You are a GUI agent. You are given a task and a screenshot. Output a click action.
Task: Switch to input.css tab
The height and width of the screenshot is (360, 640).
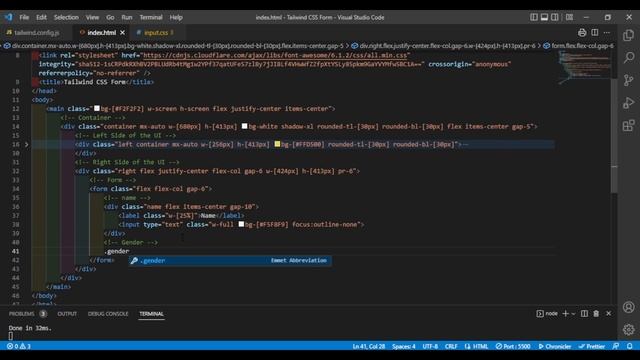pyautogui.click(x=155, y=33)
